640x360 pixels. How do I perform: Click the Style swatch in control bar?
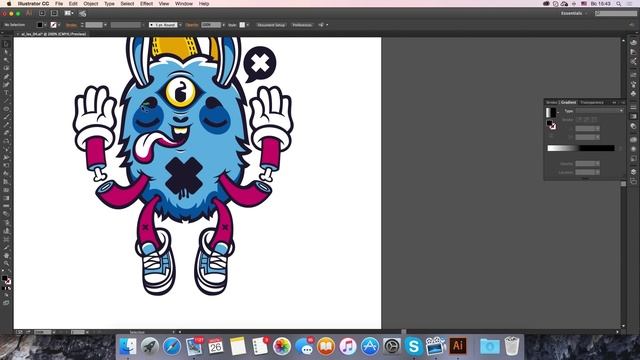[242, 25]
